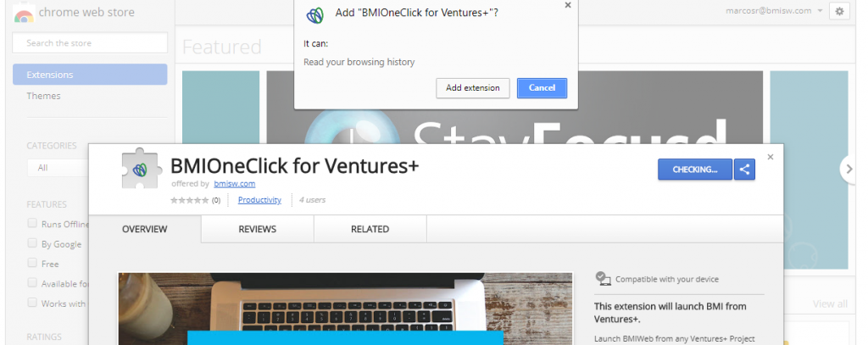Click the extension logo in the Add dialog
This screenshot has height=345, width=868.
pyautogui.click(x=315, y=15)
